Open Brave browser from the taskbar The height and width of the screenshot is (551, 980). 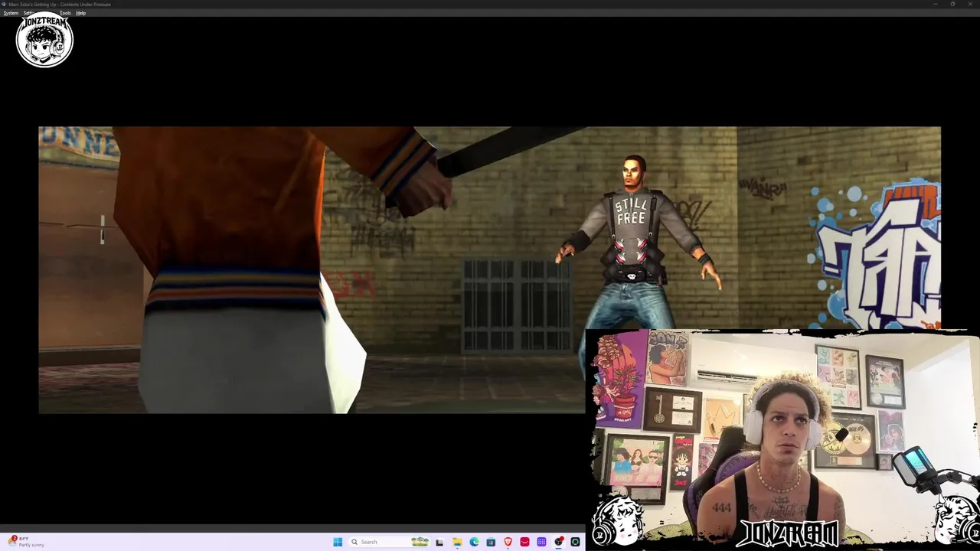coord(508,542)
